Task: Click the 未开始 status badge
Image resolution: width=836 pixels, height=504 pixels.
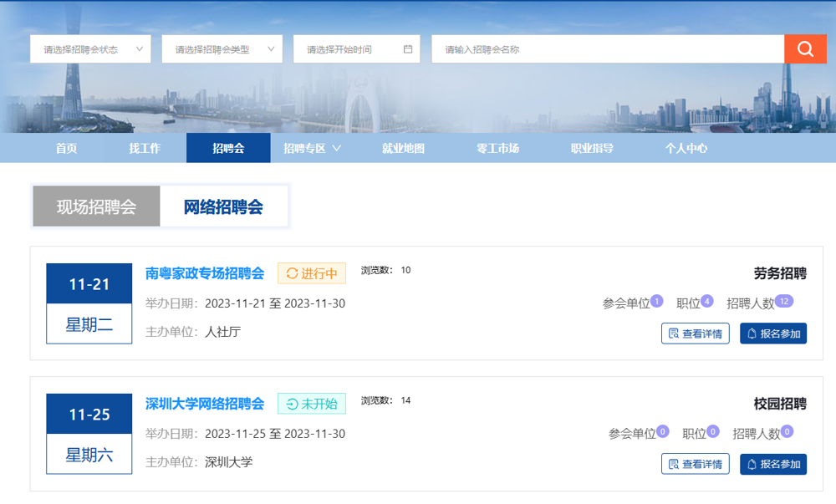Action: [x=312, y=404]
